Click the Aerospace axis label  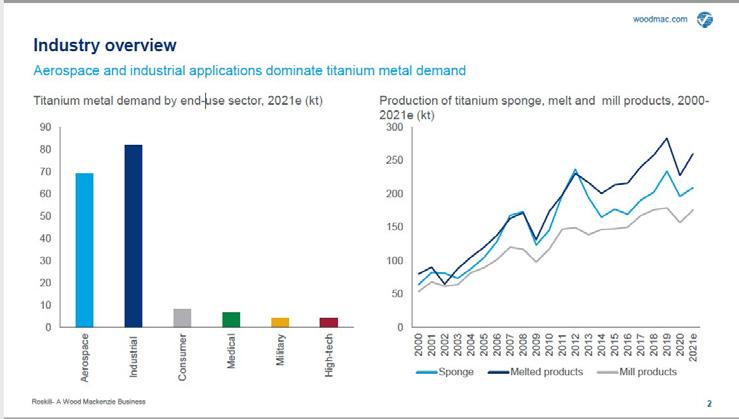(x=84, y=357)
